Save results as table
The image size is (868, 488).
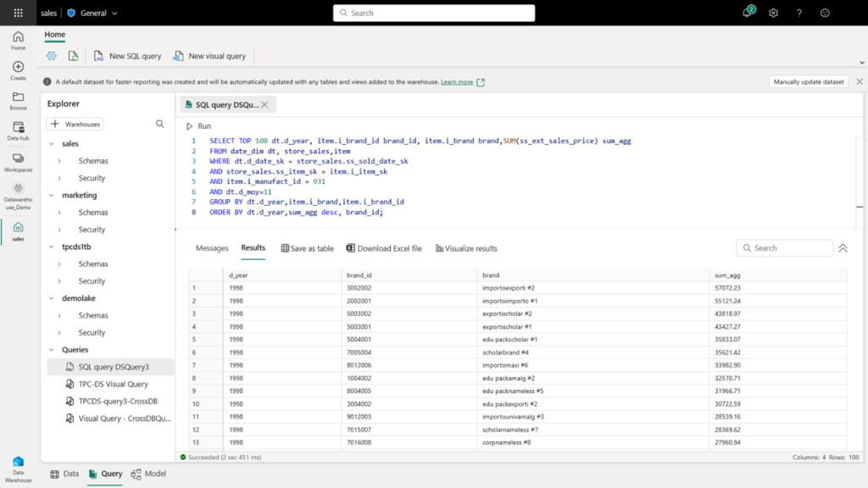click(307, 248)
